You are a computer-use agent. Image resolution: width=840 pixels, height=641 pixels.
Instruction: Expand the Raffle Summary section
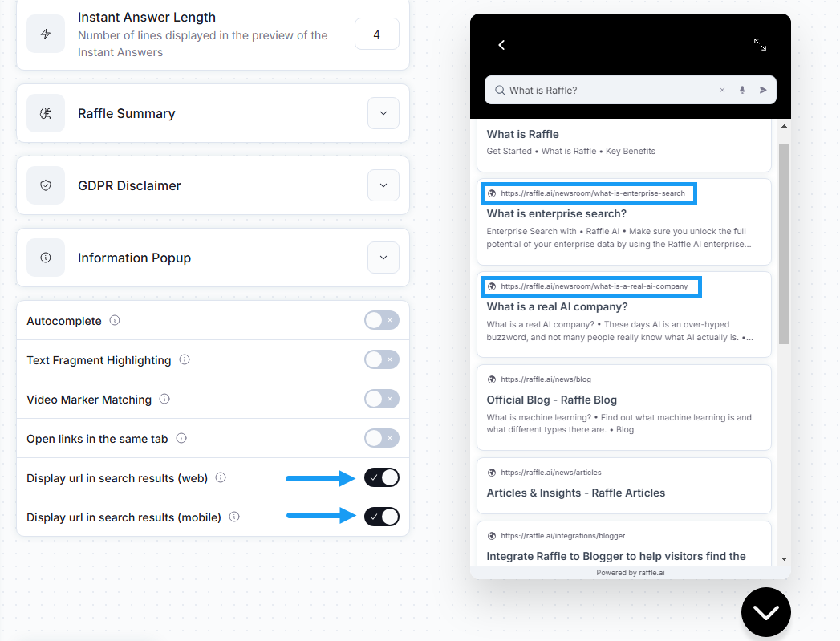coord(383,113)
